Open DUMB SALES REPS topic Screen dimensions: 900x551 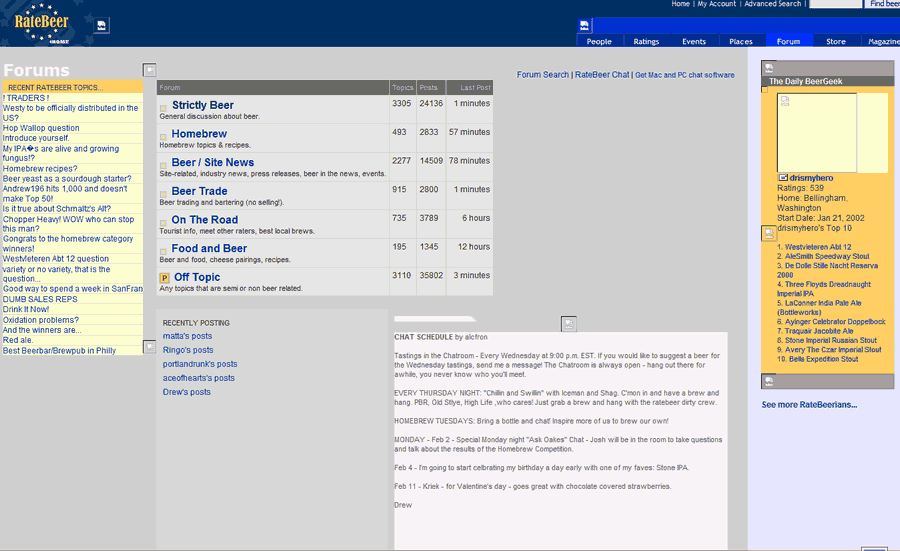coord(40,299)
